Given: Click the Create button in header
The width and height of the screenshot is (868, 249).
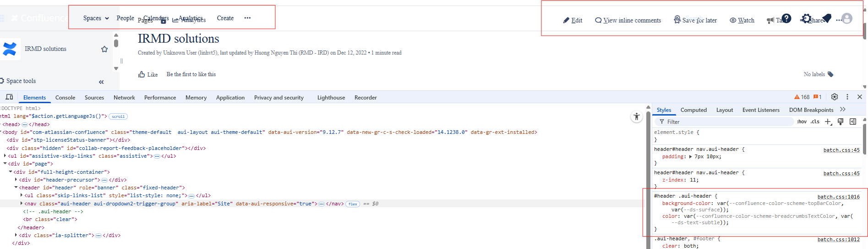Looking at the screenshot, I should pyautogui.click(x=225, y=18).
